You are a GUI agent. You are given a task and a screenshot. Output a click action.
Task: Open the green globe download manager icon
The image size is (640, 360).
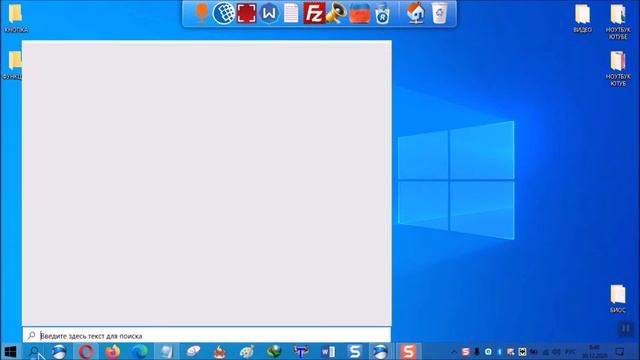tap(274, 351)
